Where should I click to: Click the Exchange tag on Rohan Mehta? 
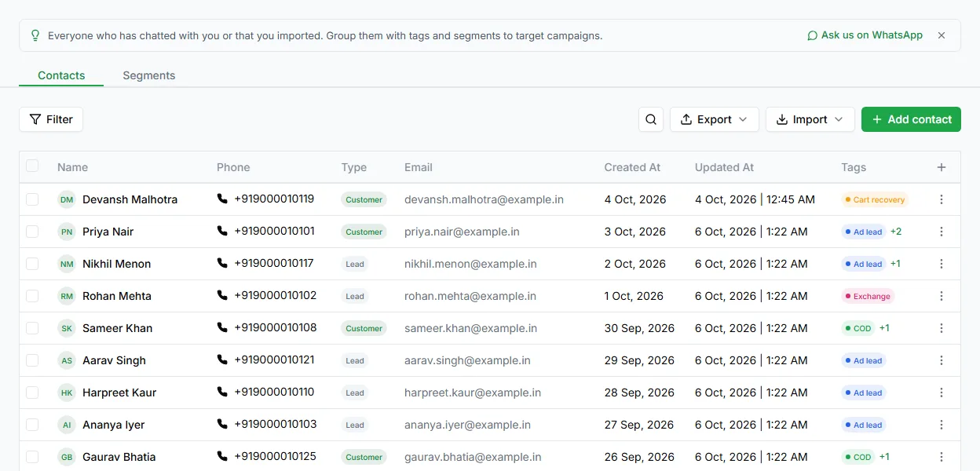tap(868, 296)
